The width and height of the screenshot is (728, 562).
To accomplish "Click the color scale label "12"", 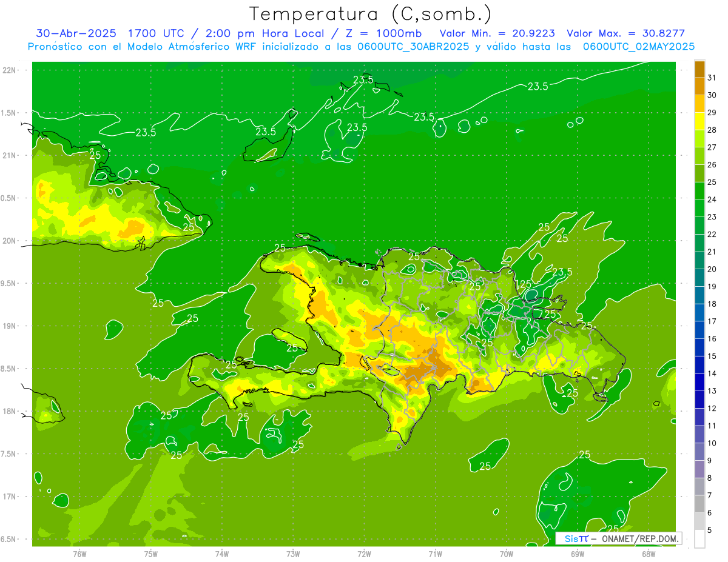I will [x=712, y=408].
